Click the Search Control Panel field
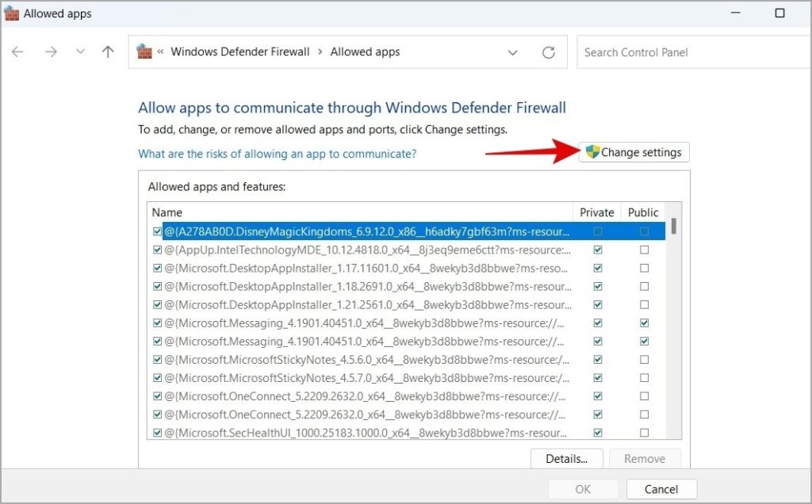This screenshot has height=504, width=812. click(x=694, y=52)
